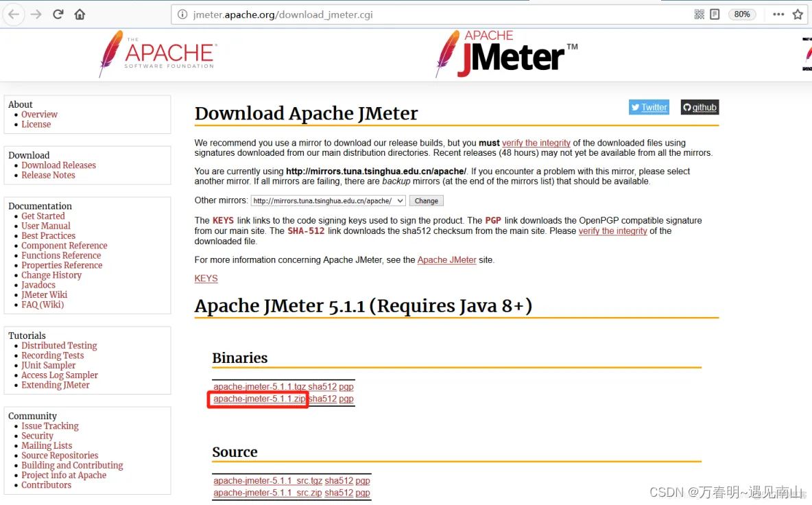Open the KEYS link
Image resolution: width=812 pixels, height=505 pixels.
pyautogui.click(x=206, y=279)
